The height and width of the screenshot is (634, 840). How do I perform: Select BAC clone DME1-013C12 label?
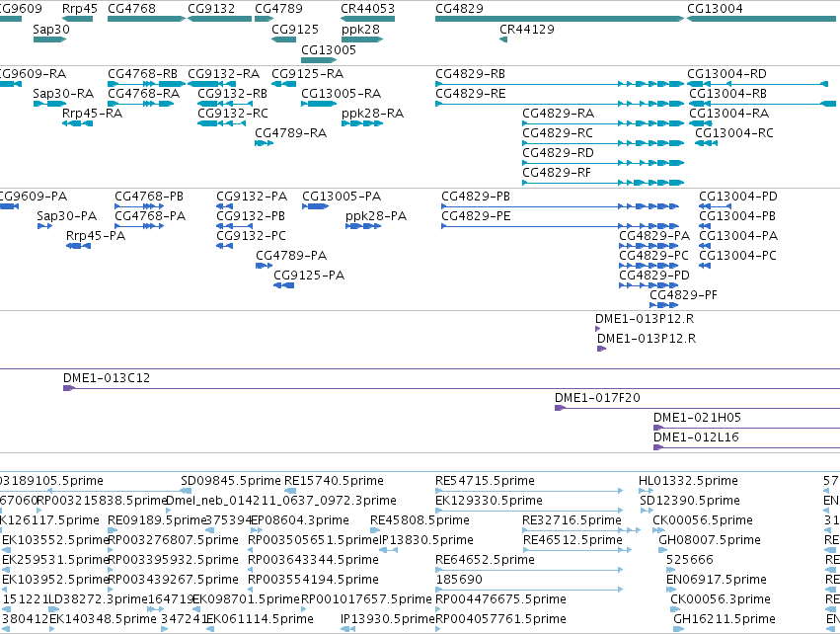(107, 378)
